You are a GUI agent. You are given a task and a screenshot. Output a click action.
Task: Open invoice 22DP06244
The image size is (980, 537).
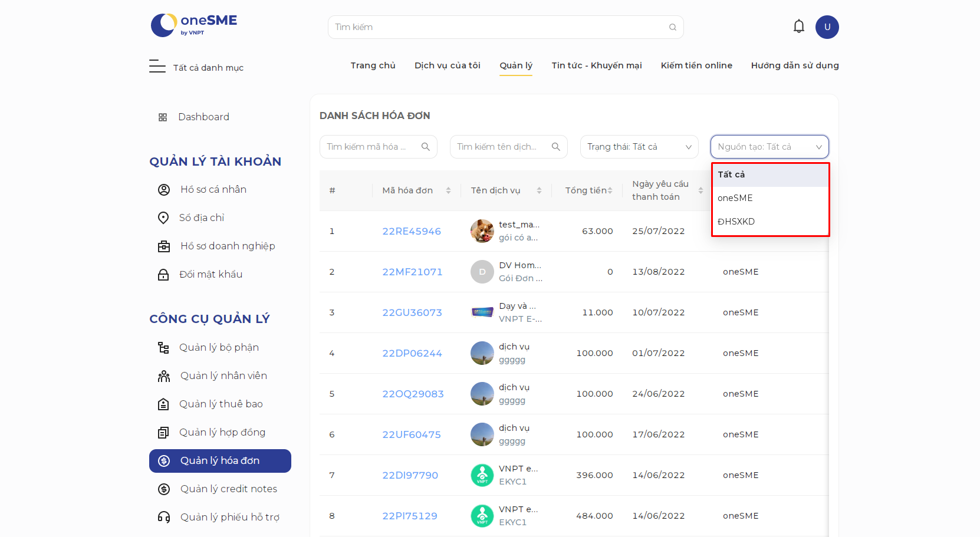point(412,353)
